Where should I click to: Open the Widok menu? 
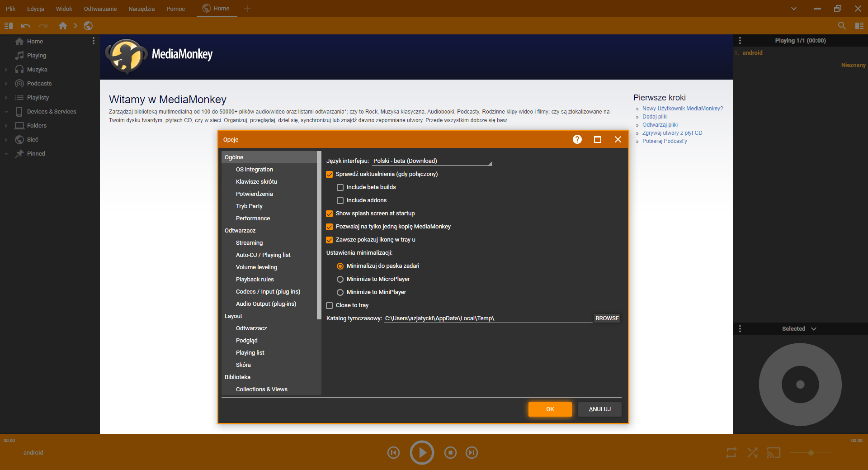coord(64,9)
